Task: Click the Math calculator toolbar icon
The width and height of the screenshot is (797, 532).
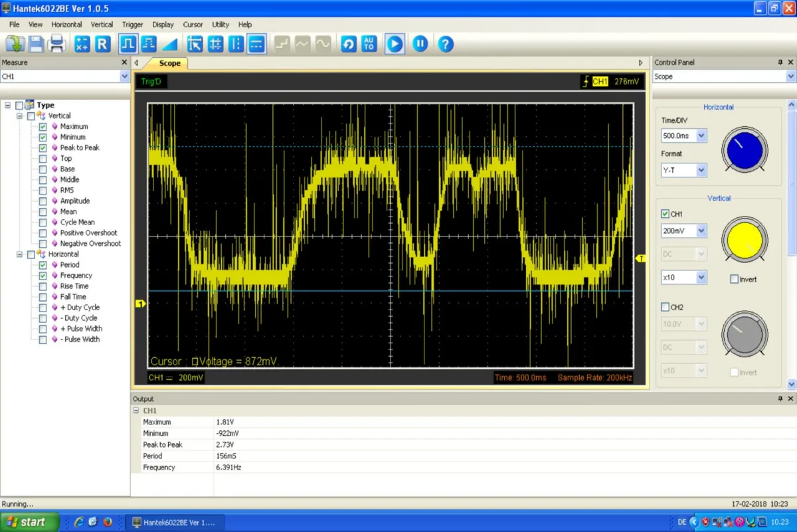Action: click(x=82, y=44)
